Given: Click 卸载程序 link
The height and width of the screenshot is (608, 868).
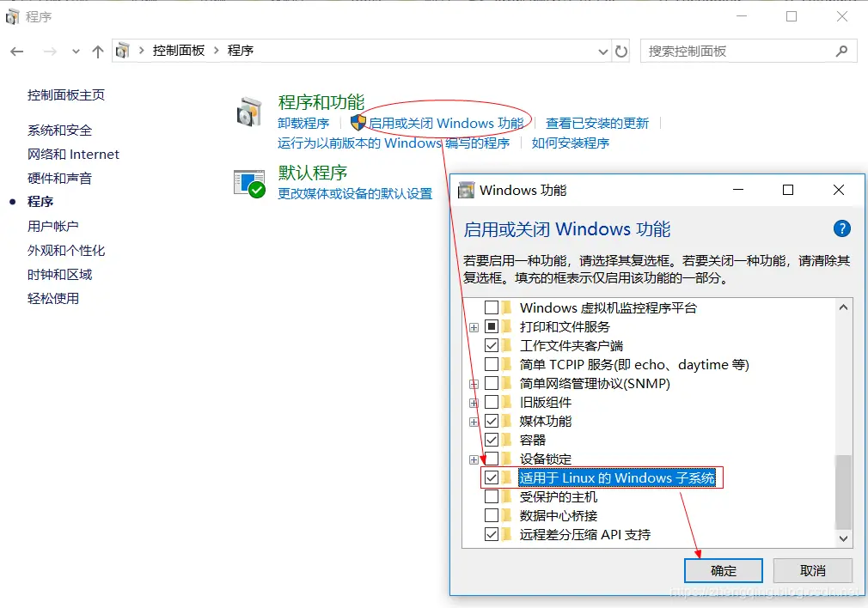Looking at the screenshot, I should pyautogui.click(x=303, y=124).
